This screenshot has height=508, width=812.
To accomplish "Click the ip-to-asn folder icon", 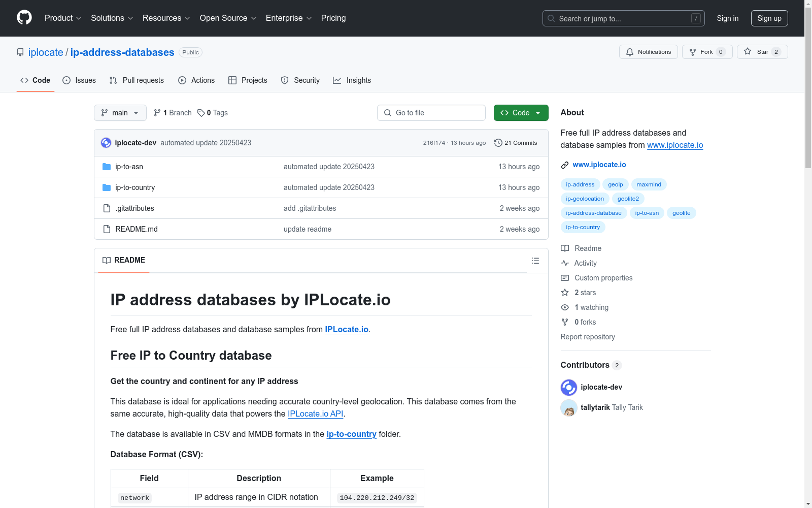I will click(x=107, y=167).
